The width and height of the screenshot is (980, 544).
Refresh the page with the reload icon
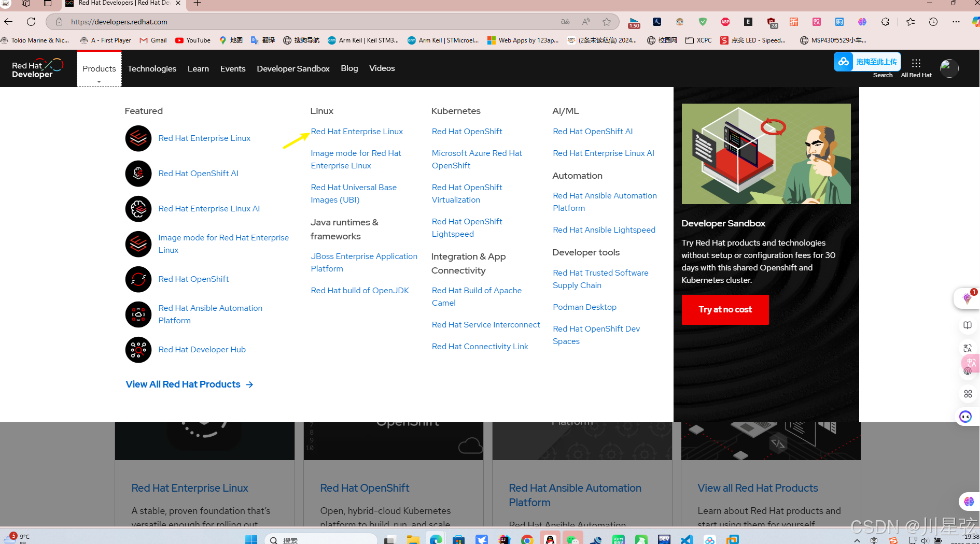[31, 22]
